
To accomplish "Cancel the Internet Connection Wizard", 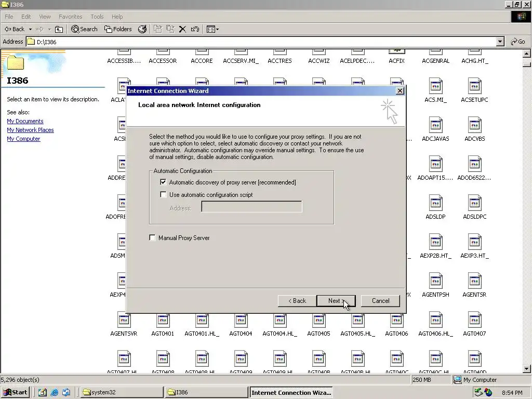I will click(380, 301).
